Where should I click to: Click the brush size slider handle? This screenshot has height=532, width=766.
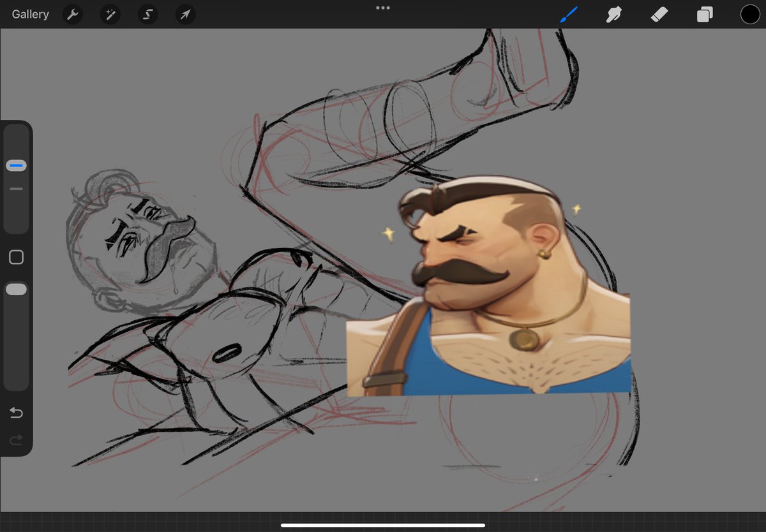click(16, 166)
